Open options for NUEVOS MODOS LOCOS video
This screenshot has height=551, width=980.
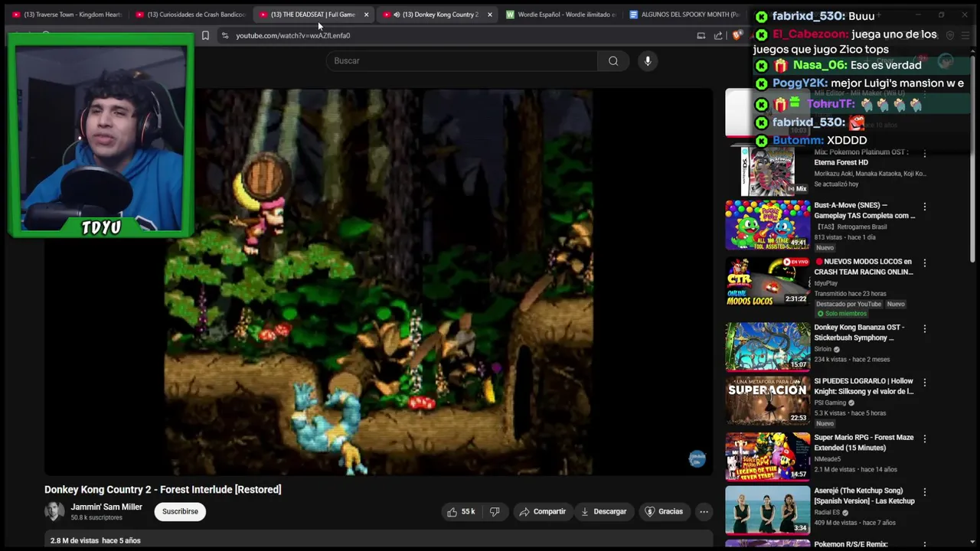924,262
